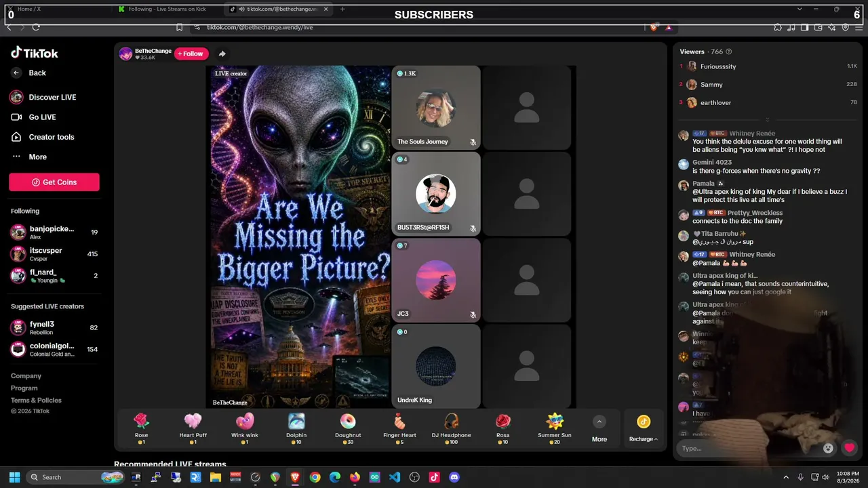868x488 pixels.
Task: Open suggested creator colonialgol...
Action: [x=54, y=350]
